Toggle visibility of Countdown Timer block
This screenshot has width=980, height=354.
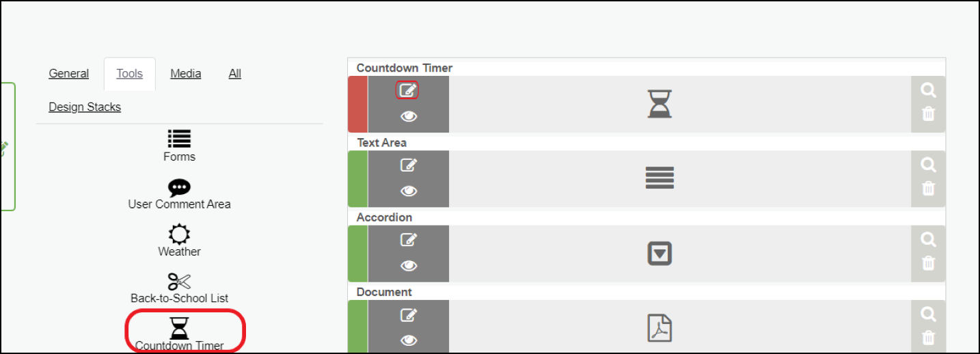(409, 117)
